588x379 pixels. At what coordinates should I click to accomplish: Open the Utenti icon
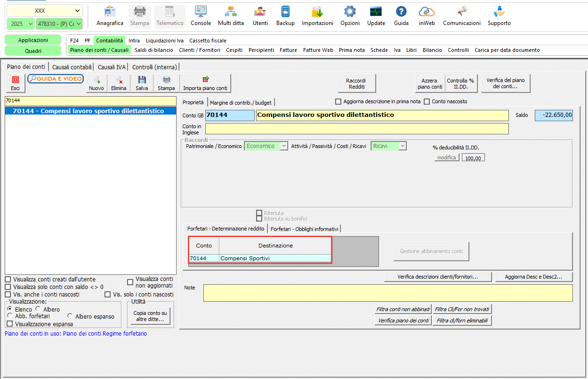pyautogui.click(x=260, y=16)
